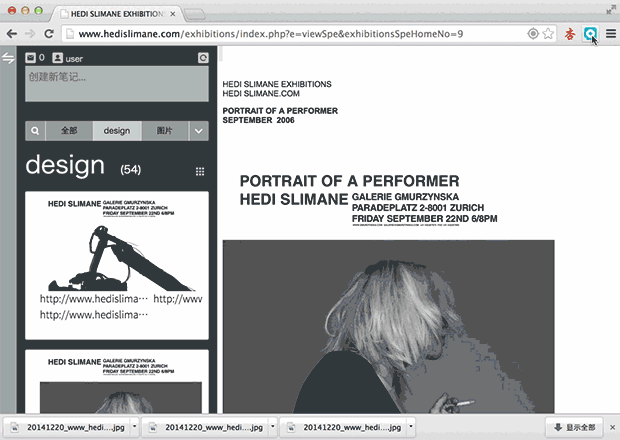Click the HEDI SLIMANE EXHIBITIONS link

coord(277,84)
